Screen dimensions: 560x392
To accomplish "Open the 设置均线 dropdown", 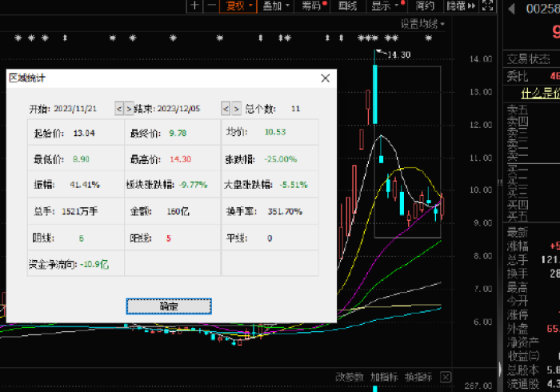I will 422,24.
